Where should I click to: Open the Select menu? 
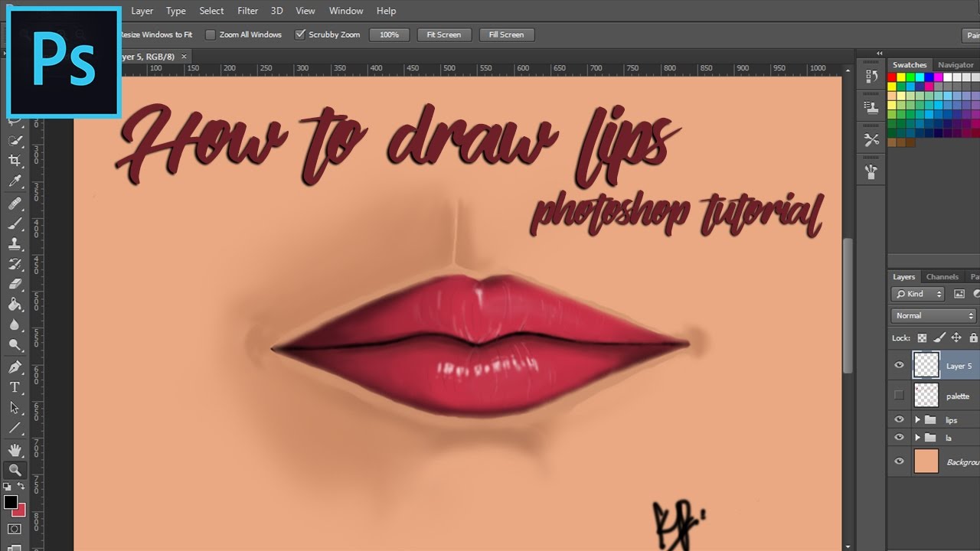[211, 11]
